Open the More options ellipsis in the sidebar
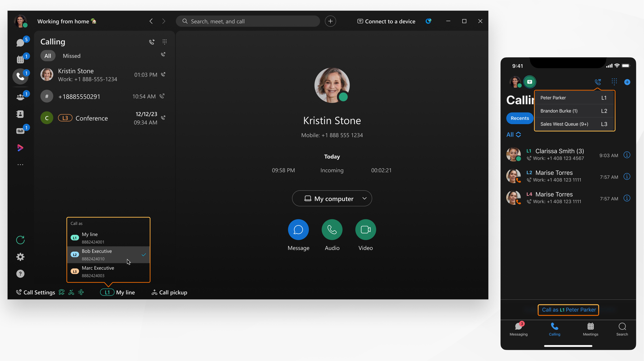 (20, 165)
